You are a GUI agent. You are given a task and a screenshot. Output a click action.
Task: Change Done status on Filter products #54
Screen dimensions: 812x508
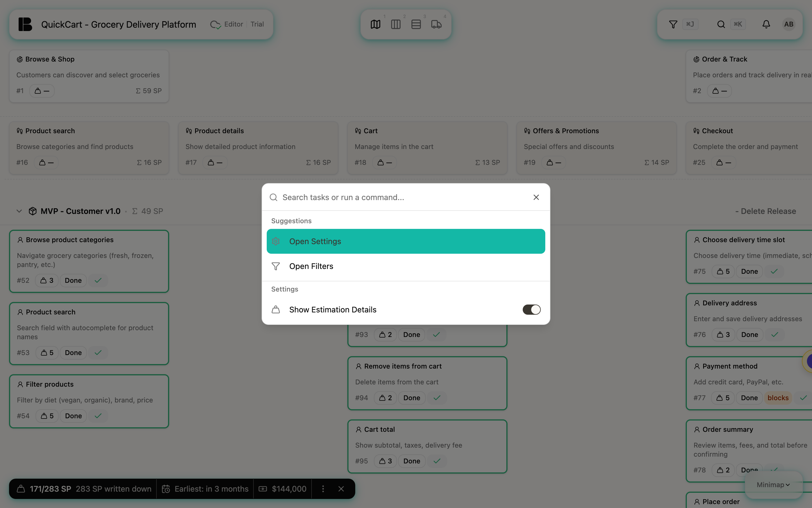click(73, 416)
